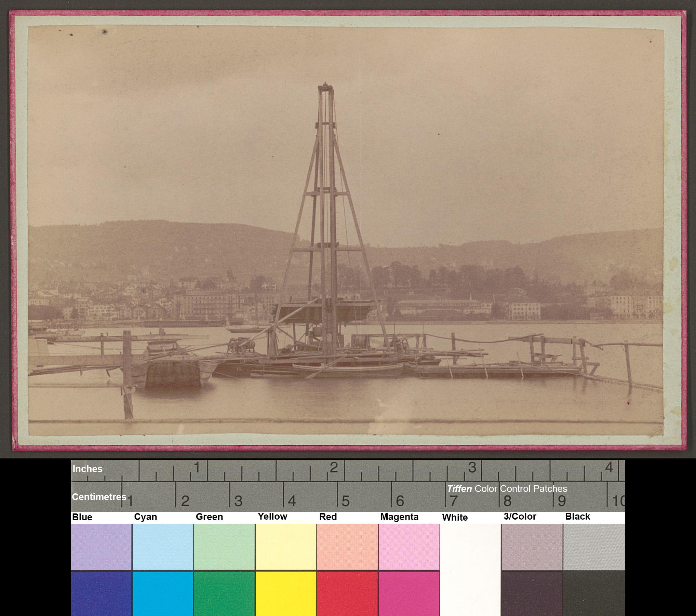Select the light Cyan color patch
Image resolution: width=696 pixels, height=616 pixels.
click(x=163, y=547)
